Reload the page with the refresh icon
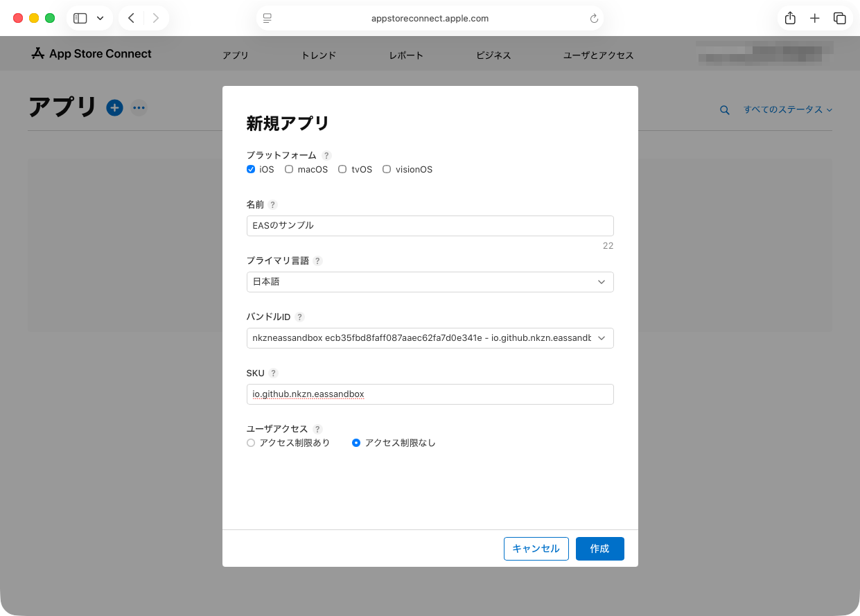Screen dimensions: 860x616 [x=594, y=19]
